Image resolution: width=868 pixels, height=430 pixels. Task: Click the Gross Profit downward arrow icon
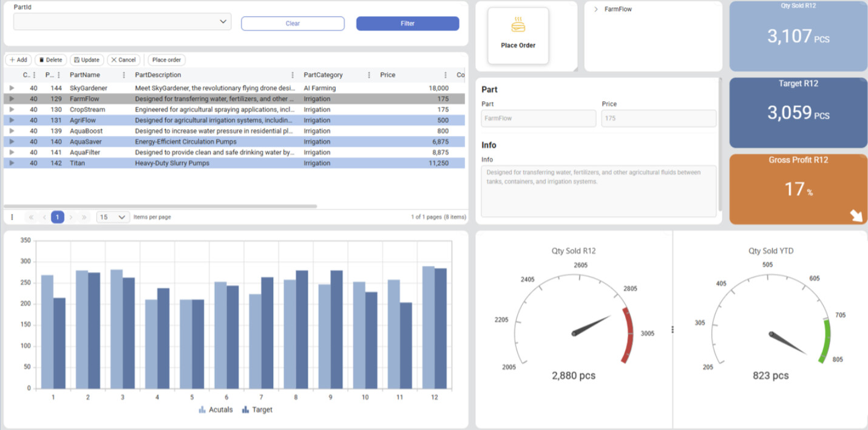856,216
